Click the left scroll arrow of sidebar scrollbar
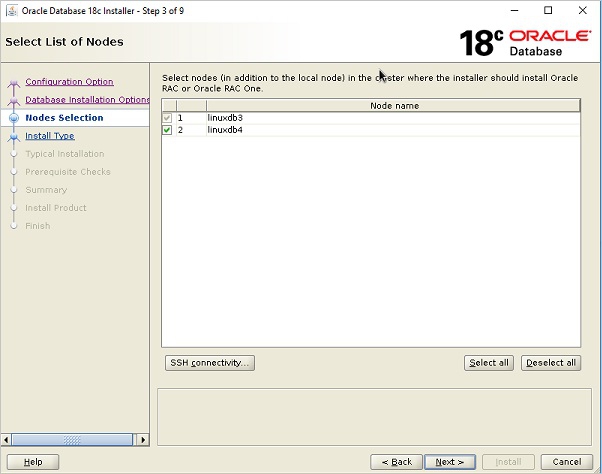602x474 pixels. point(6,439)
